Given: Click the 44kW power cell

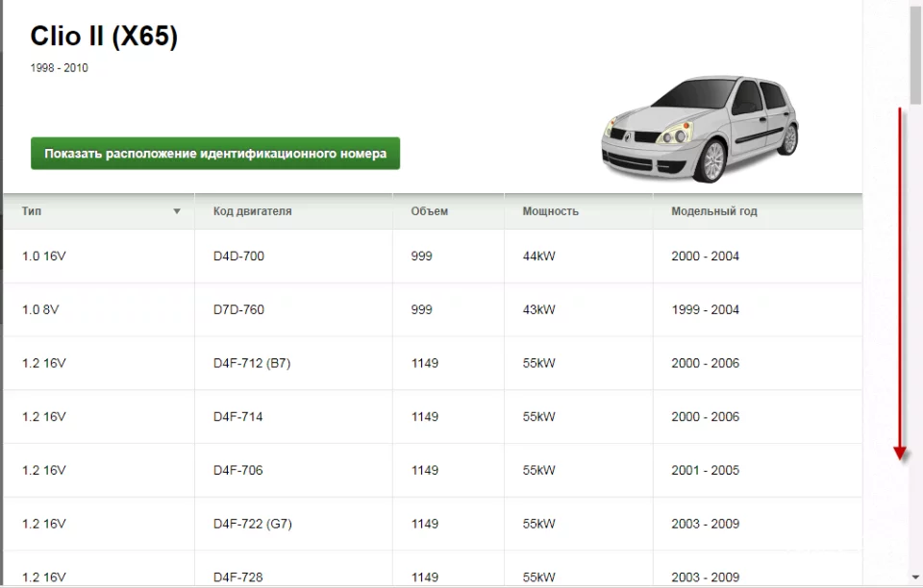Looking at the screenshot, I should click(538, 256).
